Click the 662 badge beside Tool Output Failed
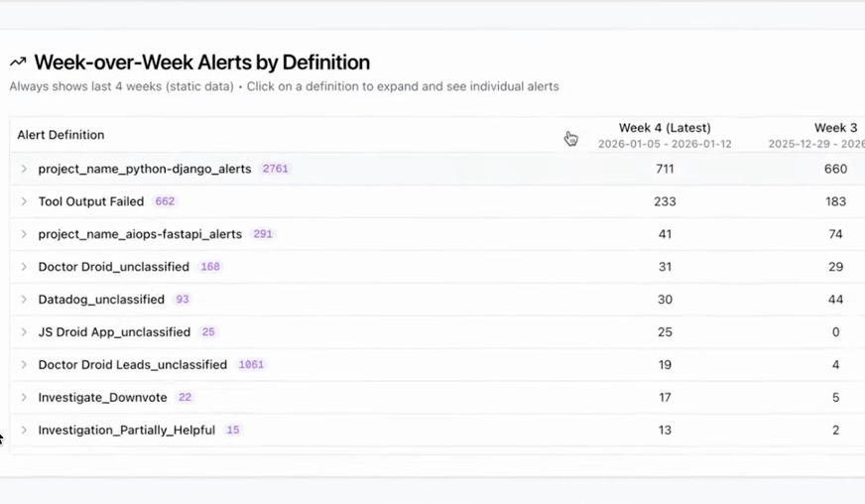This screenshot has width=865, height=504. [x=165, y=201]
